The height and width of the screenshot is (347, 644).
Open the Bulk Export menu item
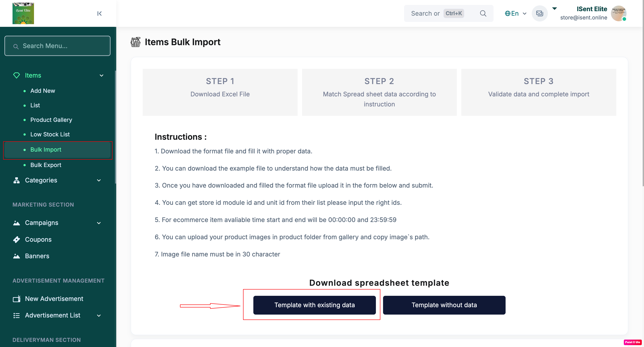tap(46, 165)
